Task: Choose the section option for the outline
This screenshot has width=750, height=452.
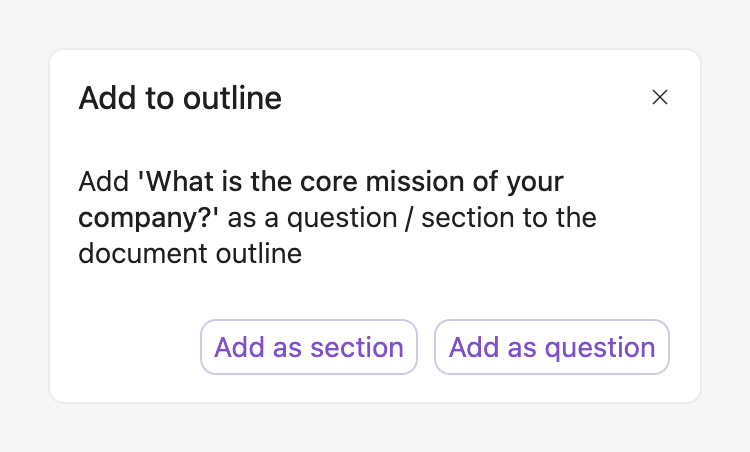Action: click(309, 347)
